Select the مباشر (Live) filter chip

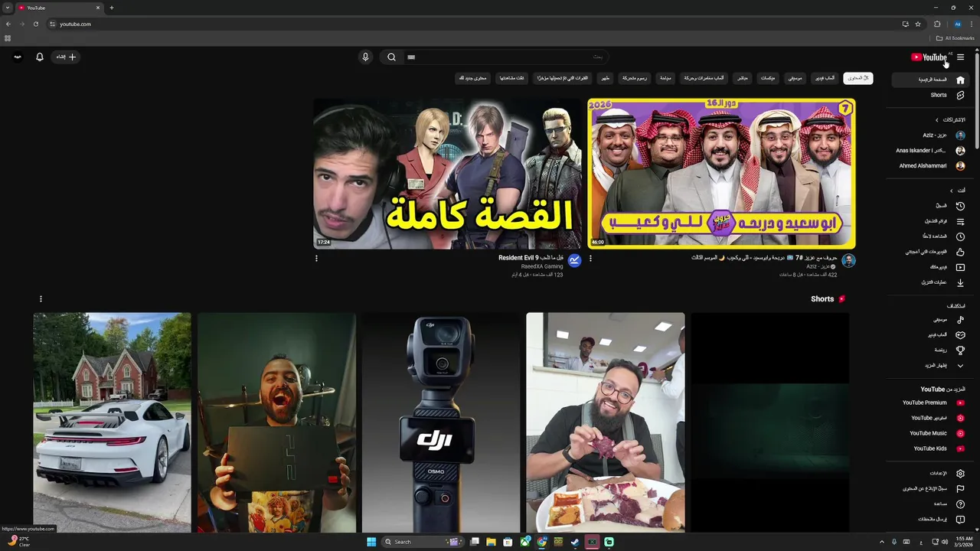[742, 78]
